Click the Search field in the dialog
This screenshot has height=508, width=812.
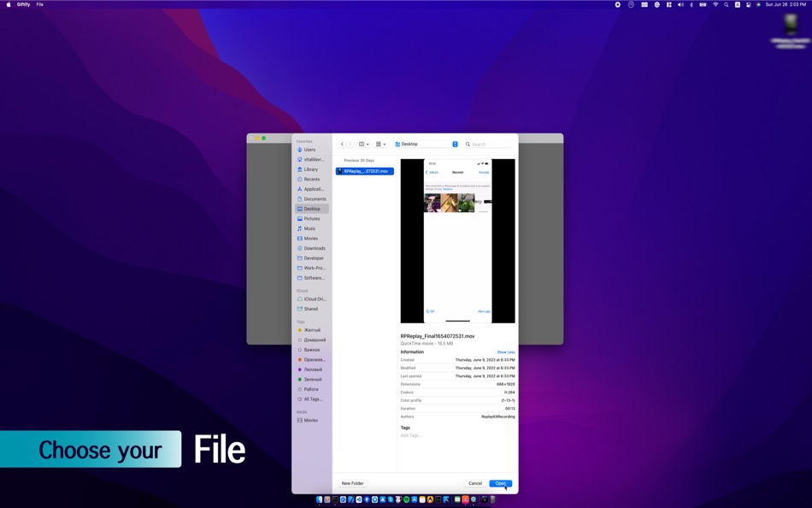click(x=487, y=145)
